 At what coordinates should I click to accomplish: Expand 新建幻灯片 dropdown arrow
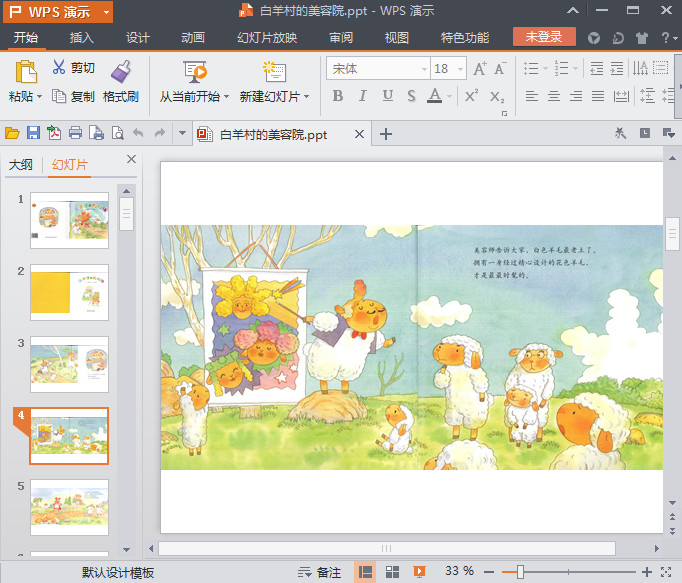pyautogui.click(x=307, y=97)
